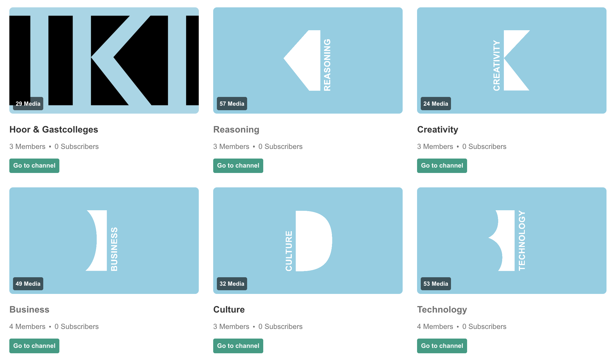Open the Business channel thumbnail
Viewport: 613px width, 364px height.
104,240
